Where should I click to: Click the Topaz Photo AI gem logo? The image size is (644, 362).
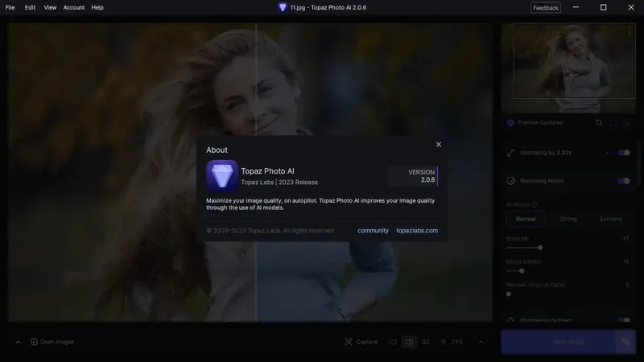(222, 175)
